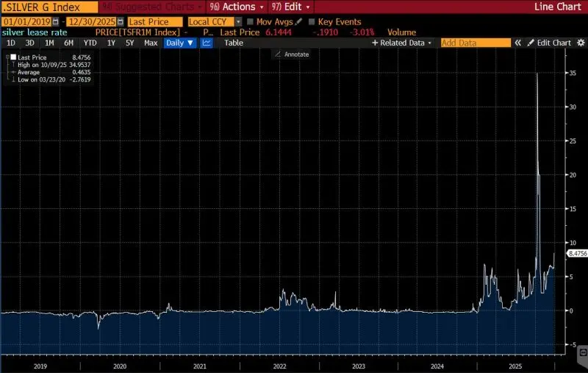This screenshot has height=373, width=588.
Task: Expand the Daily periodicity dropdown
Action: tap(179, 43)
